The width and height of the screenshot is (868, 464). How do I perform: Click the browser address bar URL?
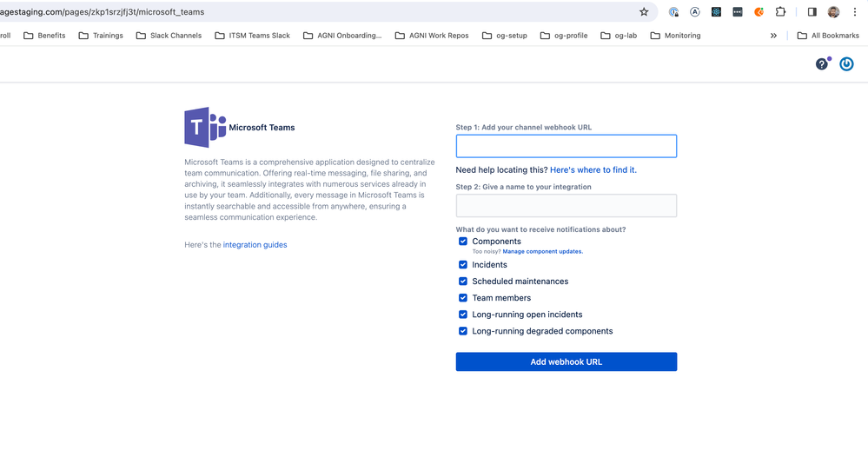[x=103, y=11]
